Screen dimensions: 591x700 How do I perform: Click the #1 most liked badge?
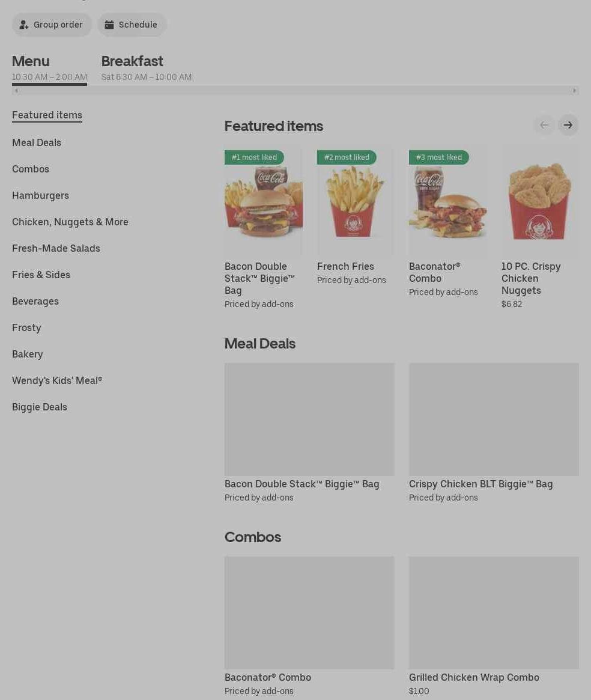(x=254, y=157)
